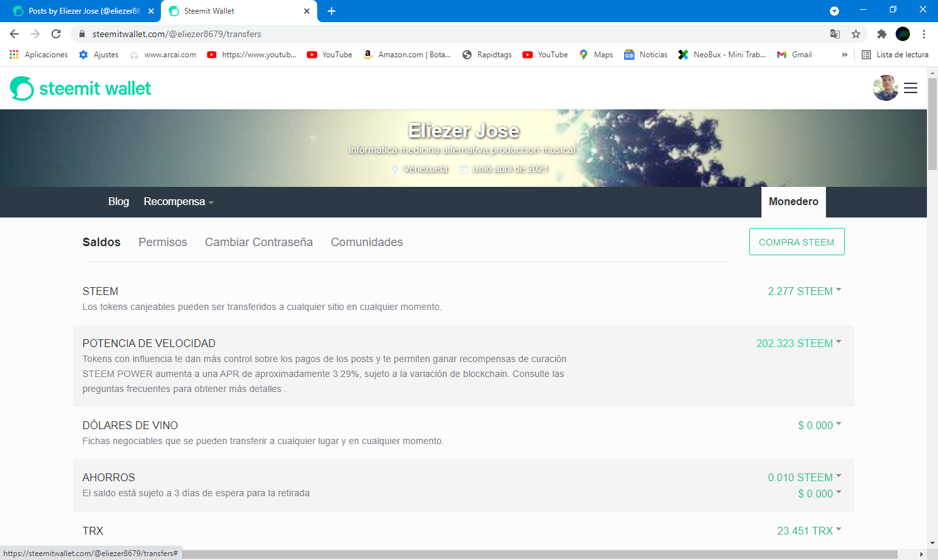Click the COMPRA STEEM button
The image size is (938, 560).
point(797,242)
